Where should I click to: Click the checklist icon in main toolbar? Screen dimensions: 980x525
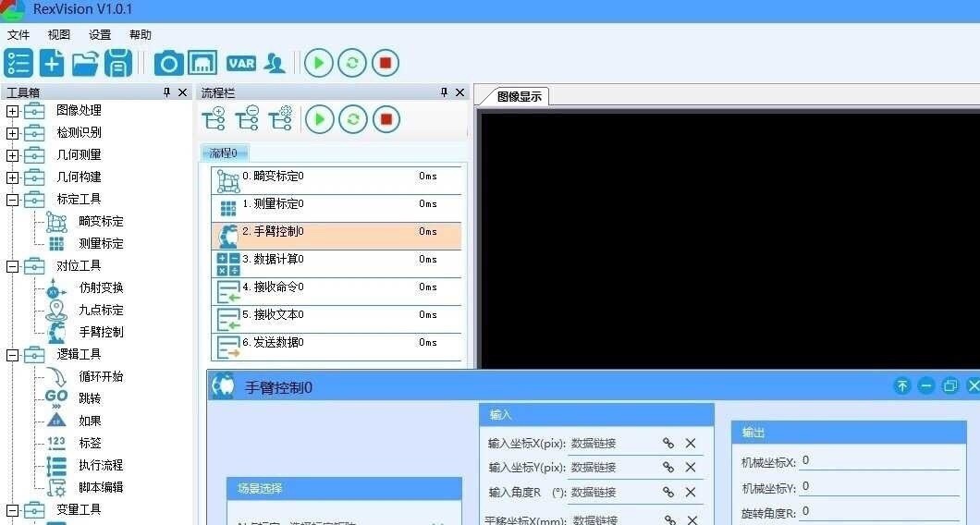[18, 63]
